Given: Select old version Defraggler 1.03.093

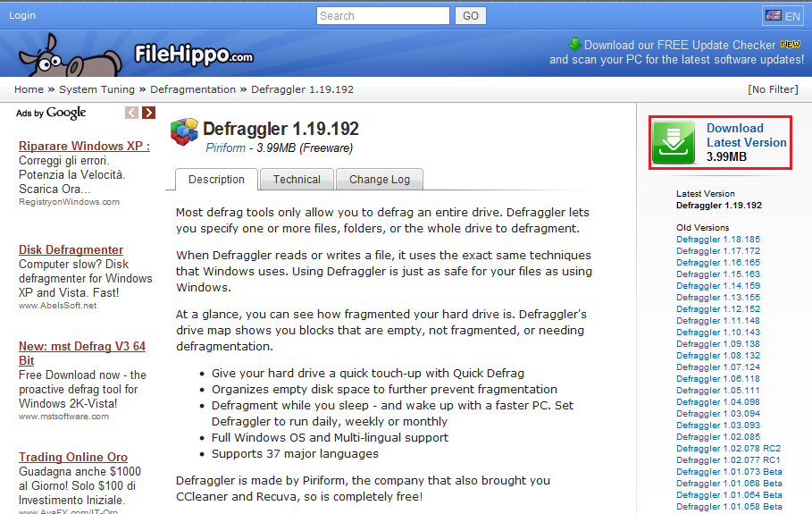Looking at the screenshot, I should pyautogui.click(x=718, y=426).
